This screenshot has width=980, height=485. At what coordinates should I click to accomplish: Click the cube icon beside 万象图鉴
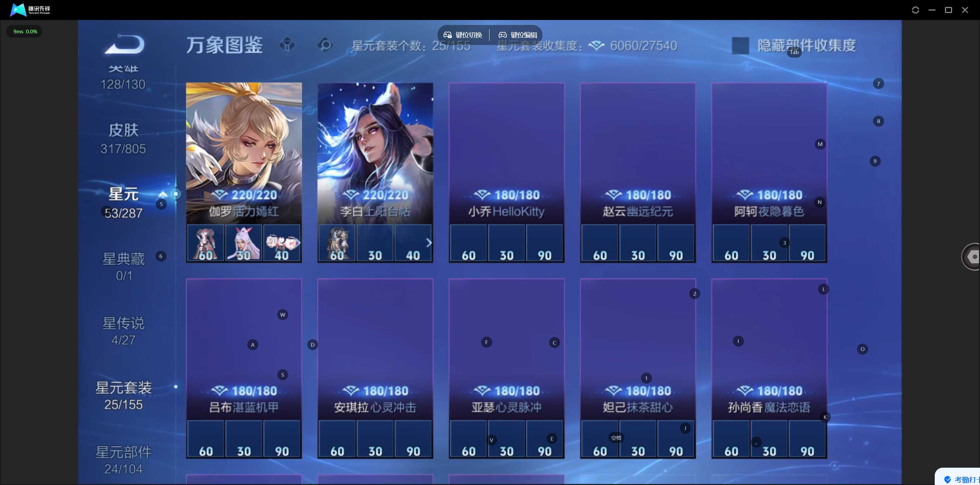[287, 45]
